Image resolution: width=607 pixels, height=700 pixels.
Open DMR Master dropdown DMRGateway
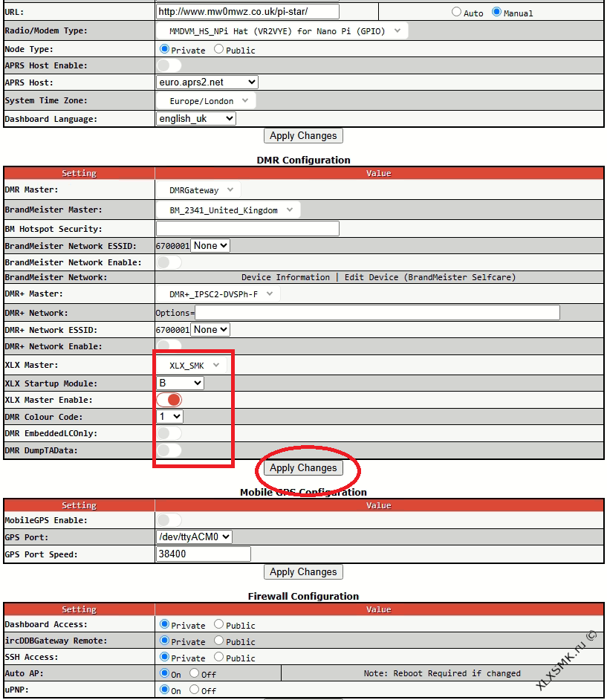point(198,190)
